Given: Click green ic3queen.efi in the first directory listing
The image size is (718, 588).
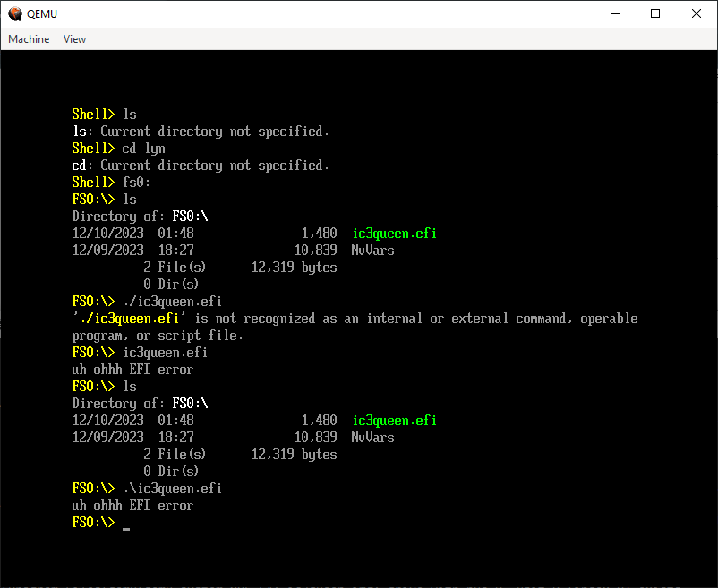Looking at the screenshot, I should pyautogui.click(x=394, y=234).
